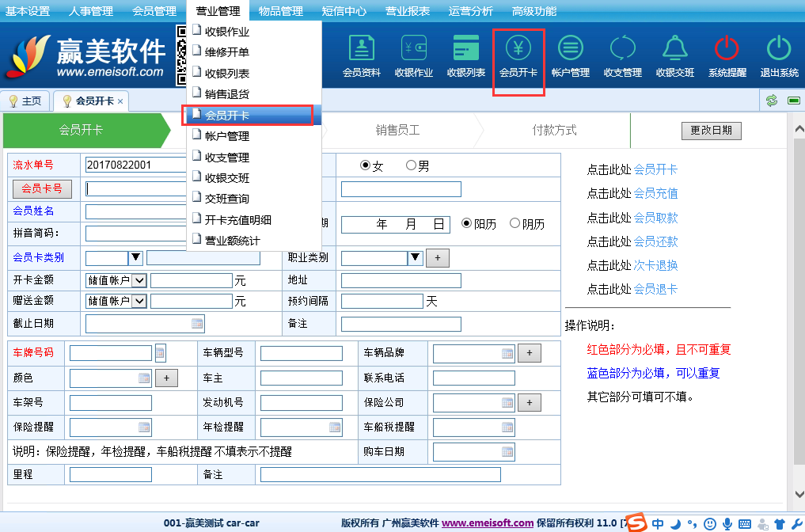The height and width of the screenshot is (532, 805).
Task: Select the 阴历 calendar radio button
Action: point(515,223)
